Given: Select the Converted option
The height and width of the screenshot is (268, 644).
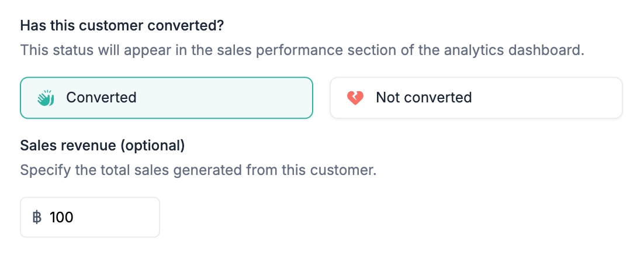Looking at the screenshot, I should 167,98.
